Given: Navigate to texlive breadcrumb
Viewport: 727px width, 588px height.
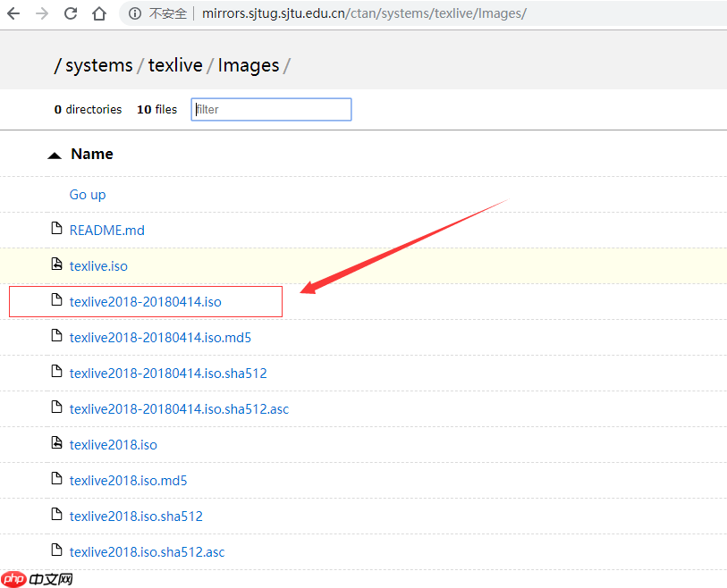Looking at the screenshot, I should click(x=175, y=65).
